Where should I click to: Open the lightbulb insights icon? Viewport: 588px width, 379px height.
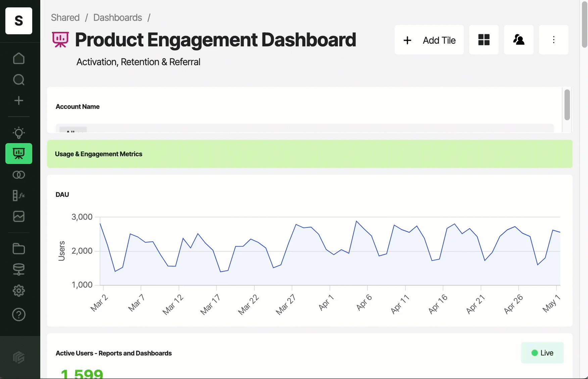pyautogui.click(x=19, y=133)
